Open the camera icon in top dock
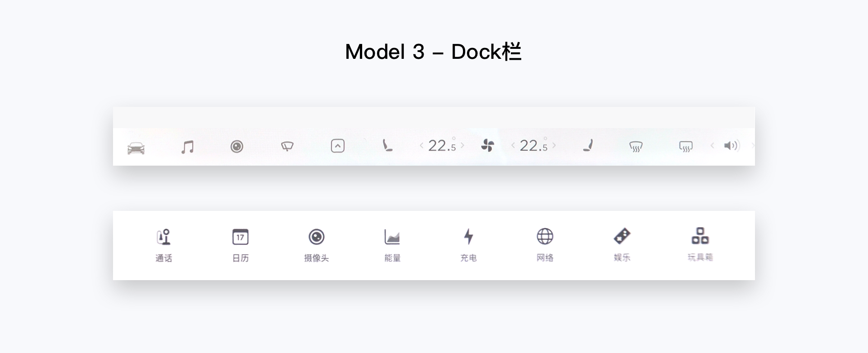 pyautogui.click(x=237, y=146)
